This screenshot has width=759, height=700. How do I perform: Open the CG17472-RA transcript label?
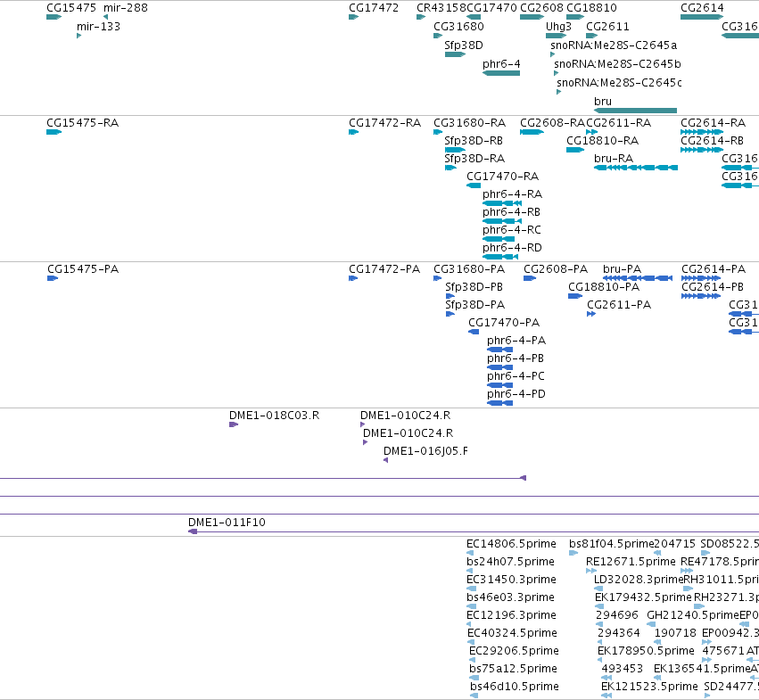tap(384, 123)
